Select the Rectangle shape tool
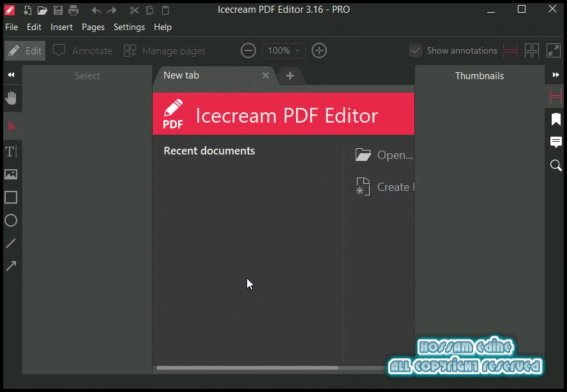567x392 pixels. [x=11, y=197]
